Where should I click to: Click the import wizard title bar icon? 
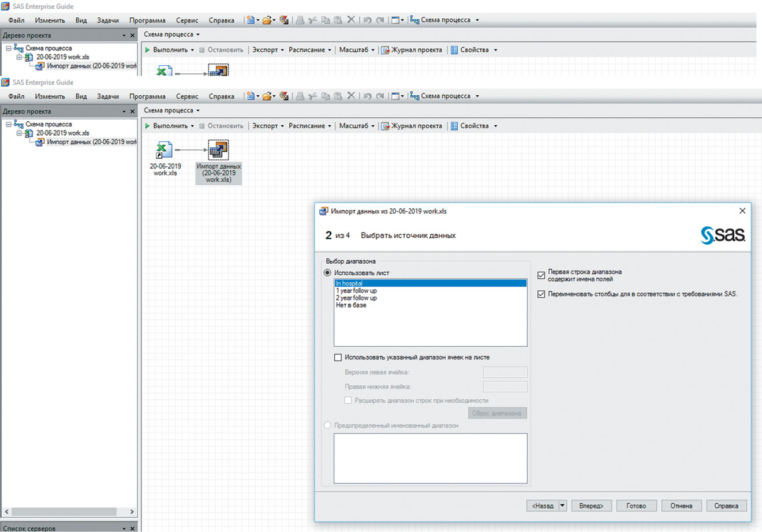pos(324,211)
